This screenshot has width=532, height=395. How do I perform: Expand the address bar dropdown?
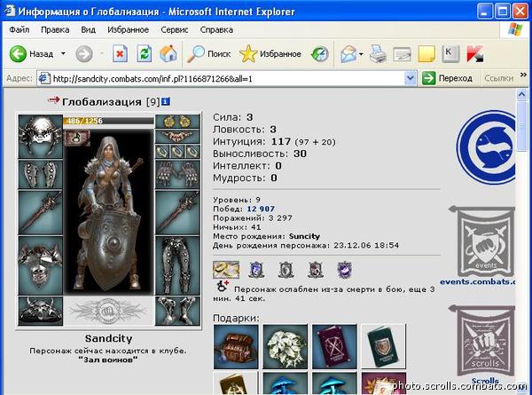[x=411, y=79]
